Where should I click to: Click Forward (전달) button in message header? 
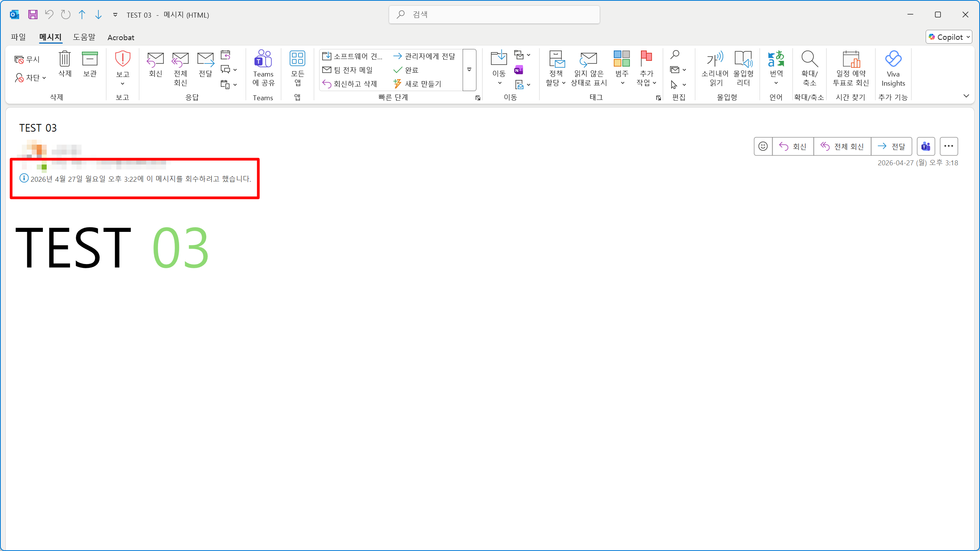pos(892,146)
